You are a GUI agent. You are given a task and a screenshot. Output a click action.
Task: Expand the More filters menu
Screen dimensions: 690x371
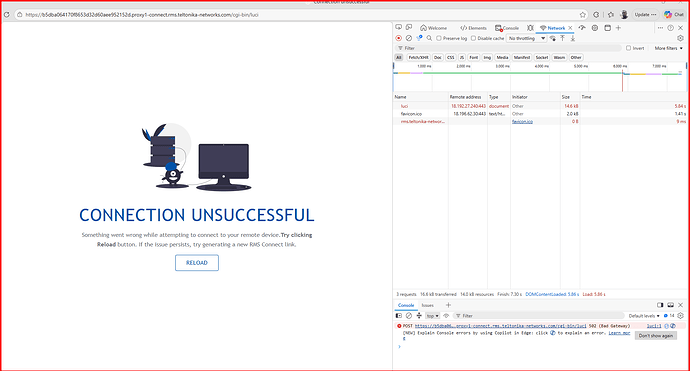coord(668,48)
